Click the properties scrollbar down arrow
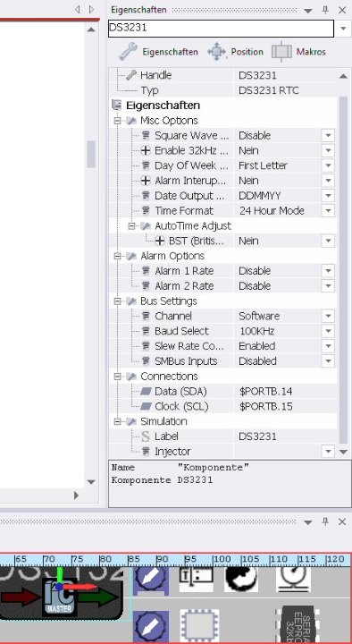 (343, 452)
